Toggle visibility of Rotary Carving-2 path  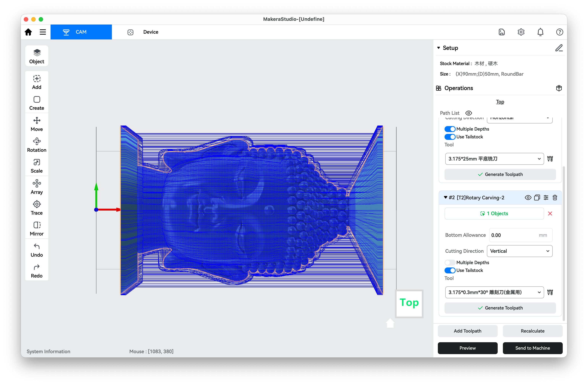(528, 197)
